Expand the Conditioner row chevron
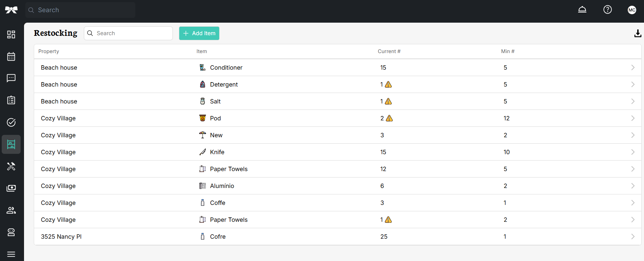 point(632,68)
